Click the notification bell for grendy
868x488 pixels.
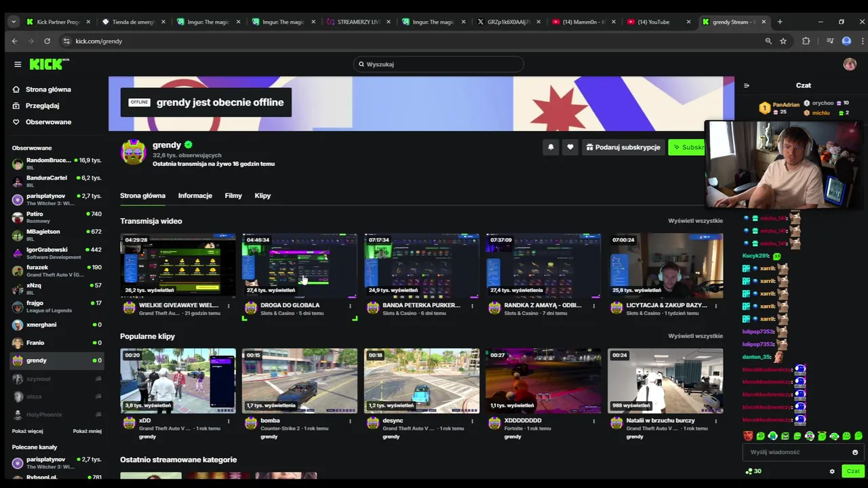(551, 147)
